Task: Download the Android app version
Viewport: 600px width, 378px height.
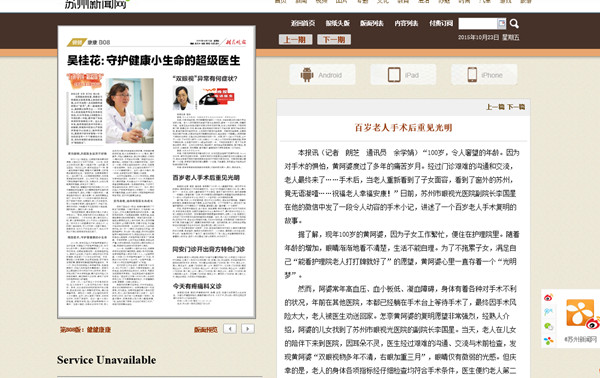Action: pyautogui.click(x=322, y=75)
